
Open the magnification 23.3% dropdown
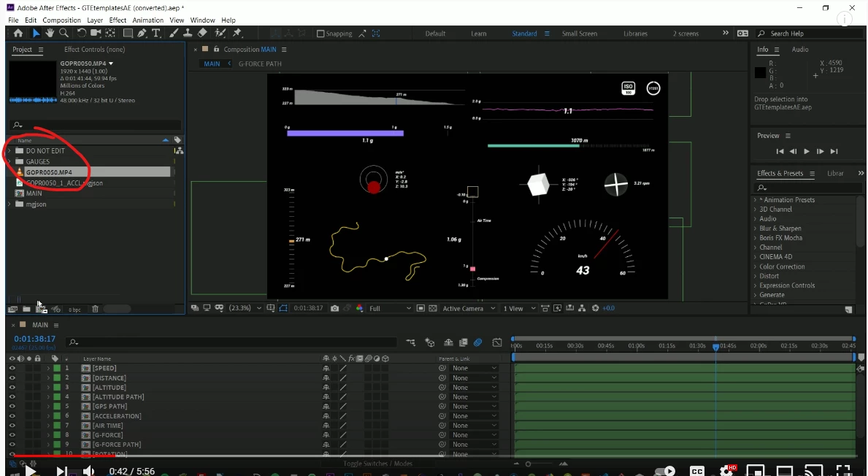tap(245, 308)
